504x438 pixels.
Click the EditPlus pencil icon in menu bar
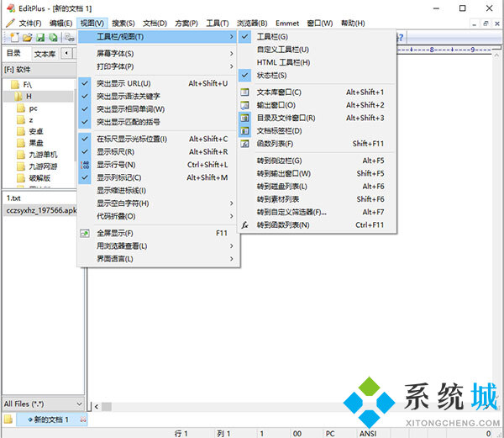(10, 24)
